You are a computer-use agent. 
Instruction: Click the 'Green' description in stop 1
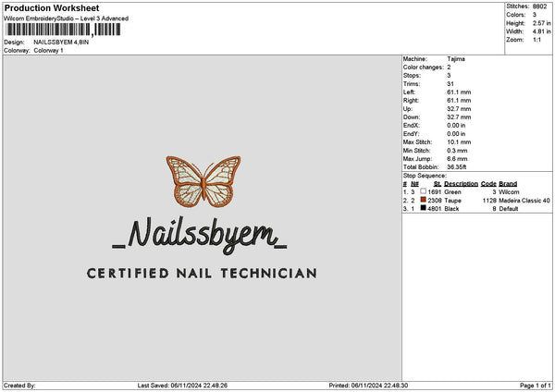click(452, 192)
